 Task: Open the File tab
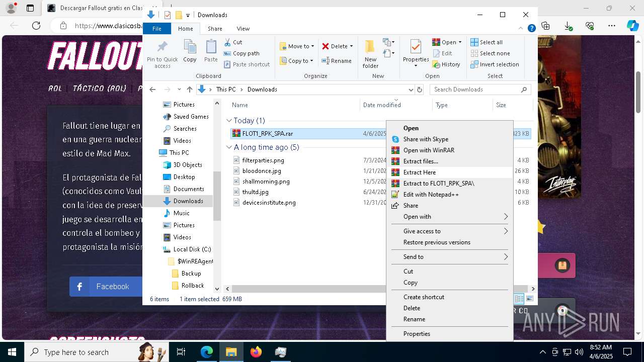point(157,29)
